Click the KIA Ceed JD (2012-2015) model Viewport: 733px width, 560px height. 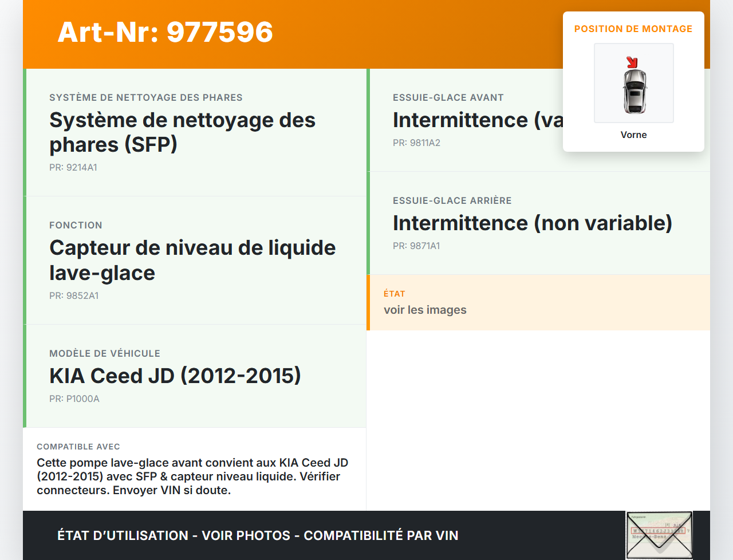point(175,376)
